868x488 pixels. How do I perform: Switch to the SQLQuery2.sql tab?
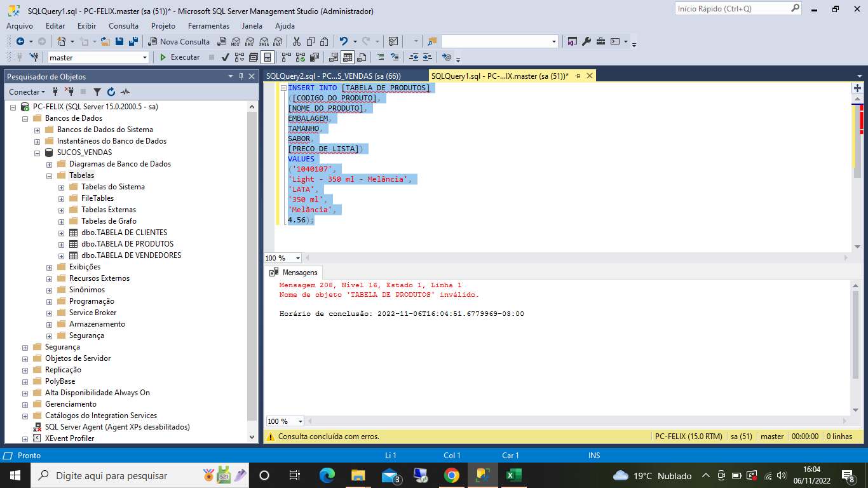click(333, 76)
